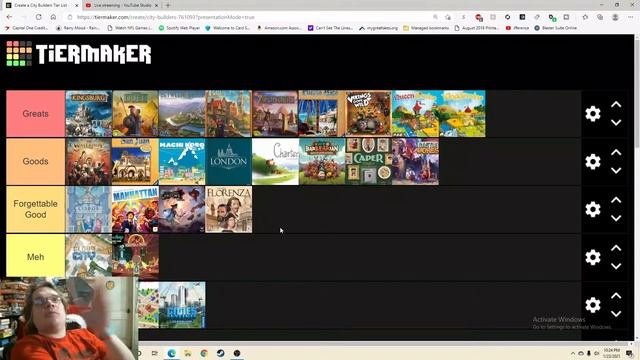Screen dimensions: 640x360
Task: Open browser collections icon
Action: 600,17
